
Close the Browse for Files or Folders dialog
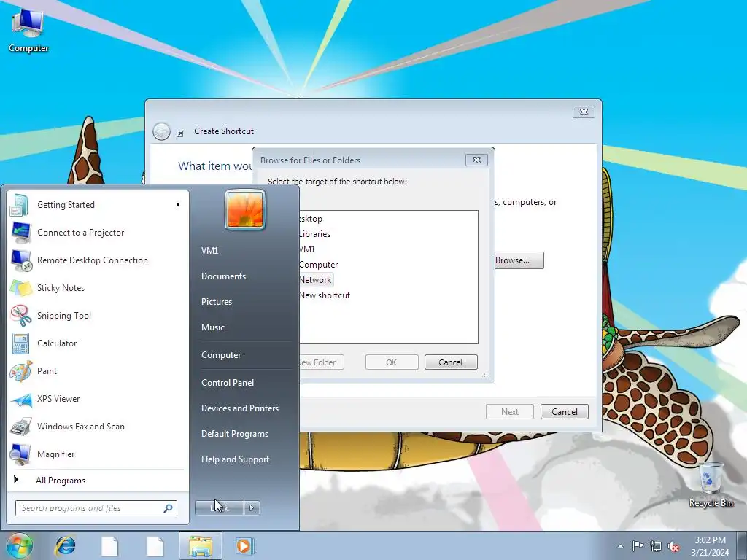(476, 160)
